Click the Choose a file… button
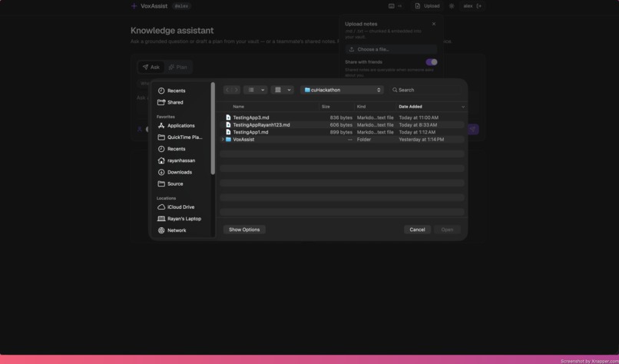 point(391,49)
